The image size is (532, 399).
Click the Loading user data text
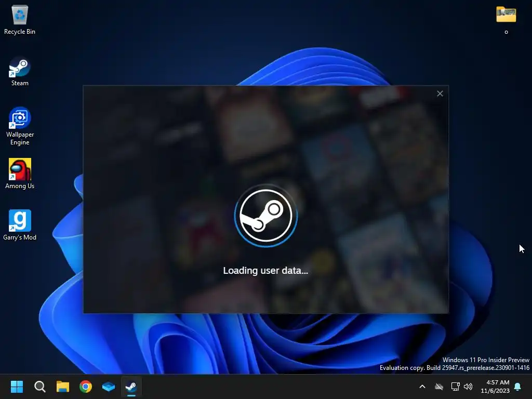(265, 270)
